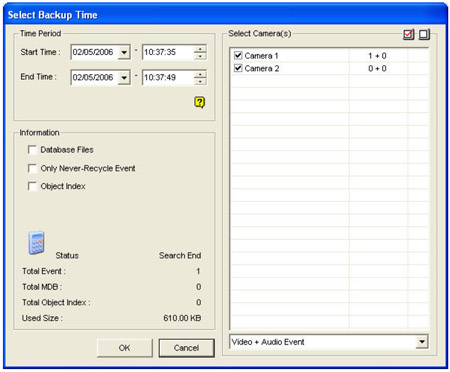Click the yellow help icon in Time Period
Screen dimensions: 450x372
pos(200,102)
